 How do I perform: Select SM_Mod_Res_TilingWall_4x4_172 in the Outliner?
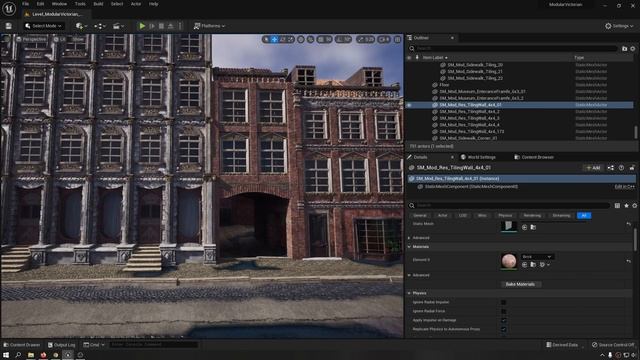pos(471,131)
